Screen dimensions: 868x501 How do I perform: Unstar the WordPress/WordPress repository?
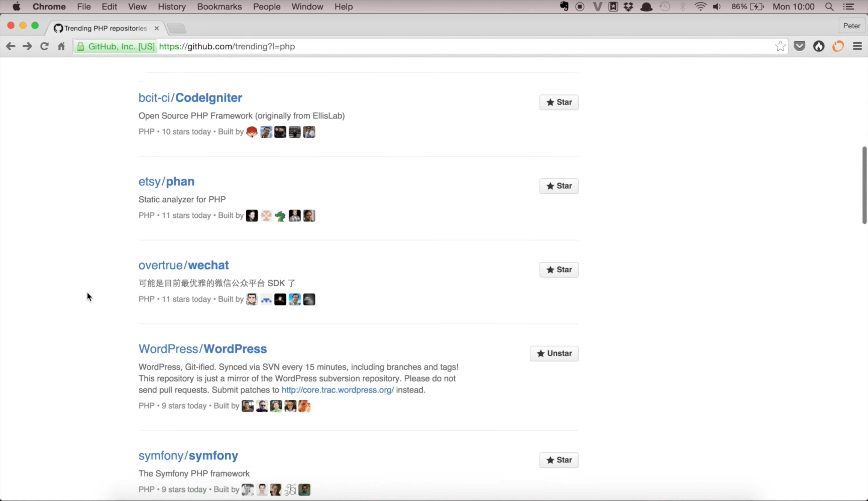(x=554, y=353)
